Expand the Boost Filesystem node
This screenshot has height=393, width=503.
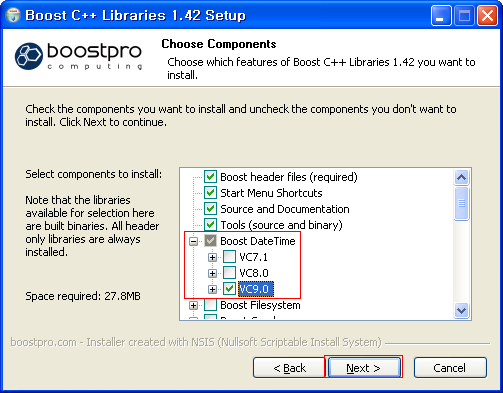coord(193,305)
